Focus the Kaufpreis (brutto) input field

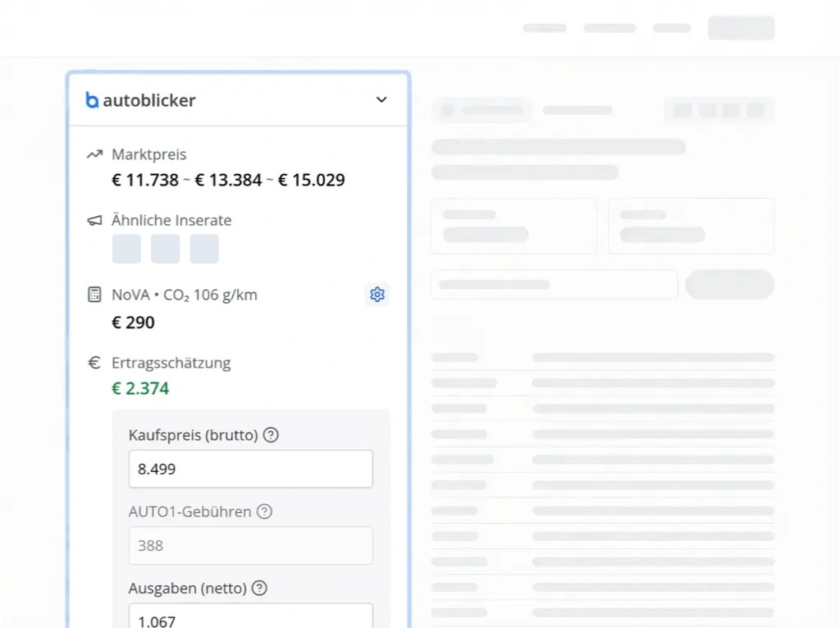tap(250, 469)
